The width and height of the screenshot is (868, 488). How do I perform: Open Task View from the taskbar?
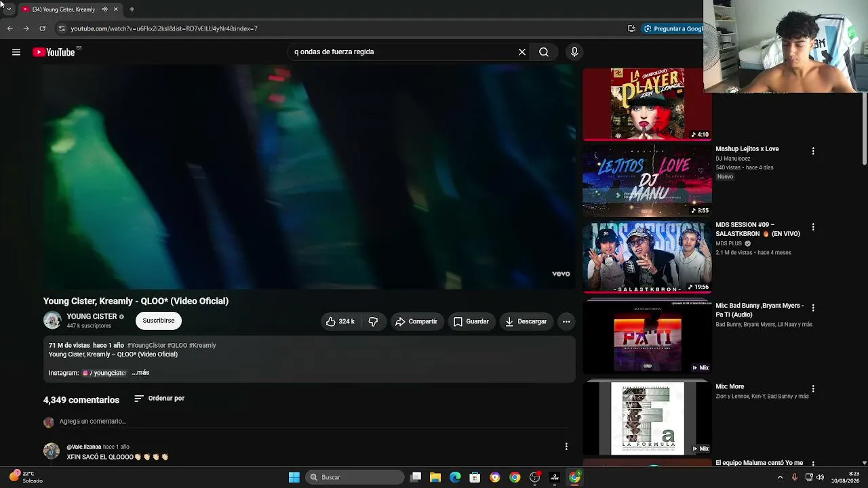click(416, 477)
